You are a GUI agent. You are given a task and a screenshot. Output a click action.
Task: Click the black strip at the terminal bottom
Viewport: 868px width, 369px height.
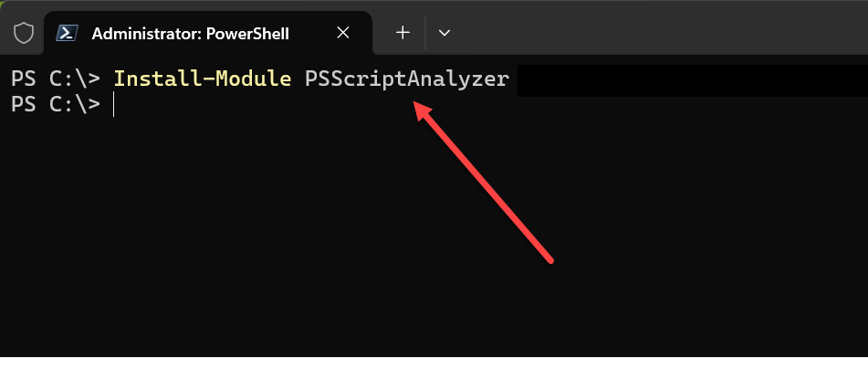click(x=434, y=363)
